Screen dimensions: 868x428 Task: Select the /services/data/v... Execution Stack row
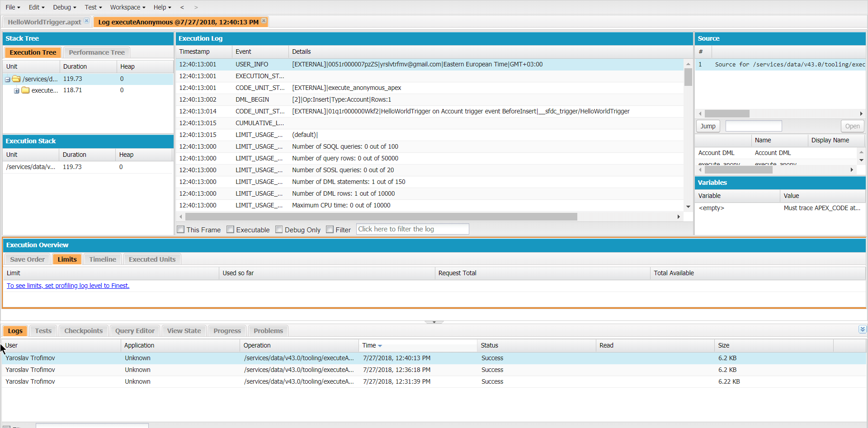(x=88, y=167)
